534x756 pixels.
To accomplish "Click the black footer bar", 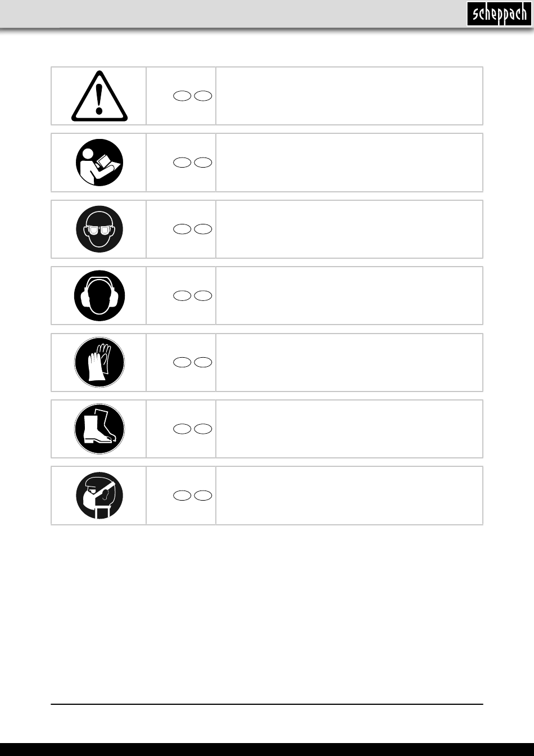I will coord(267,749).
